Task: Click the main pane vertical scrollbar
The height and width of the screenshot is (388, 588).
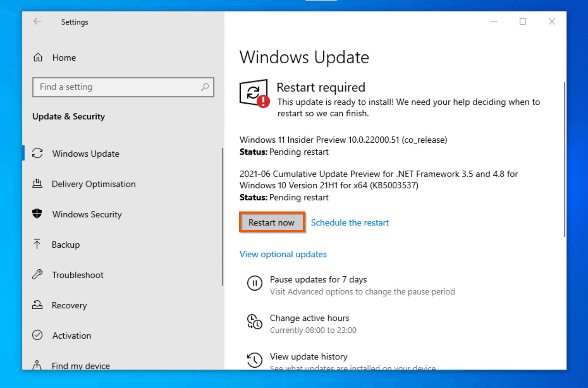Action: click(564, 159)
